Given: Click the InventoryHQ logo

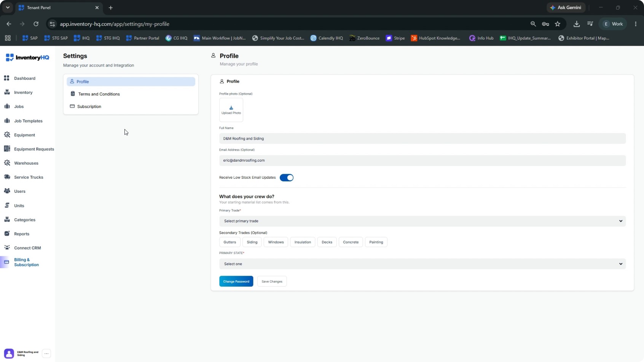Looking at the screenshot, I should click(x=27, y=57).
